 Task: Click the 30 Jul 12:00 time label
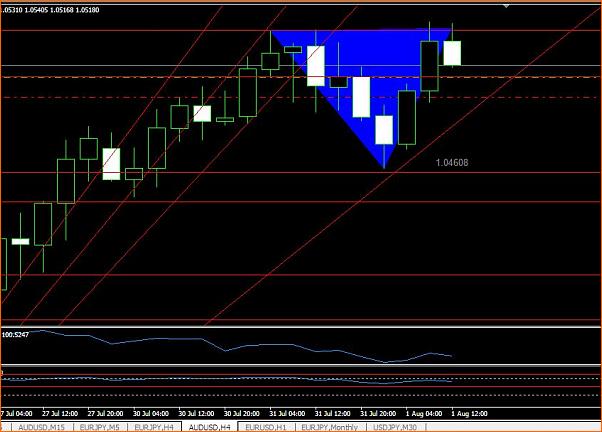coord(196,414)
